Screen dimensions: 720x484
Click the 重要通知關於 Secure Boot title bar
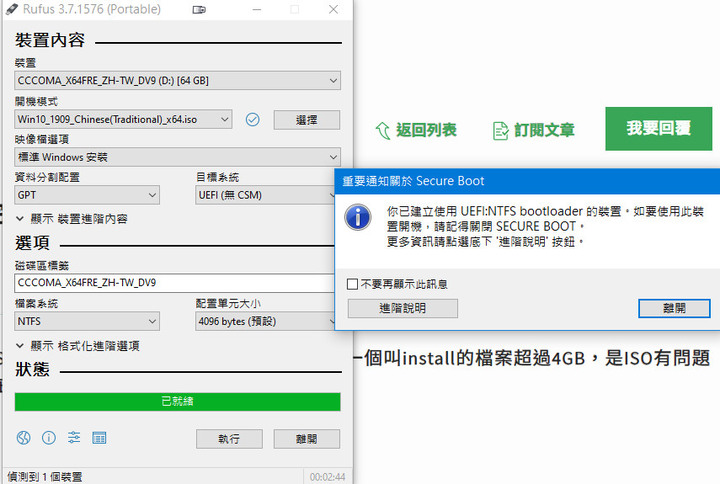click(x=527, y=181)
